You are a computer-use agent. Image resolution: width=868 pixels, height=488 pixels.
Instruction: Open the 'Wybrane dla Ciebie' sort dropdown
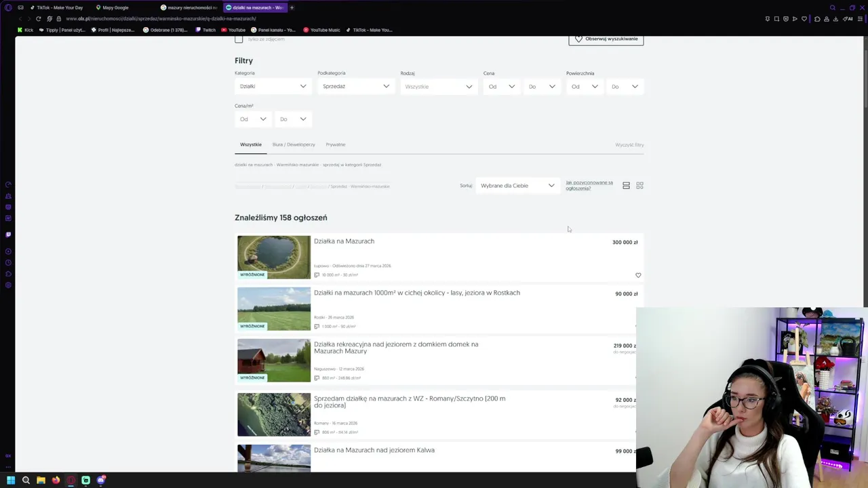click(517, 185)
